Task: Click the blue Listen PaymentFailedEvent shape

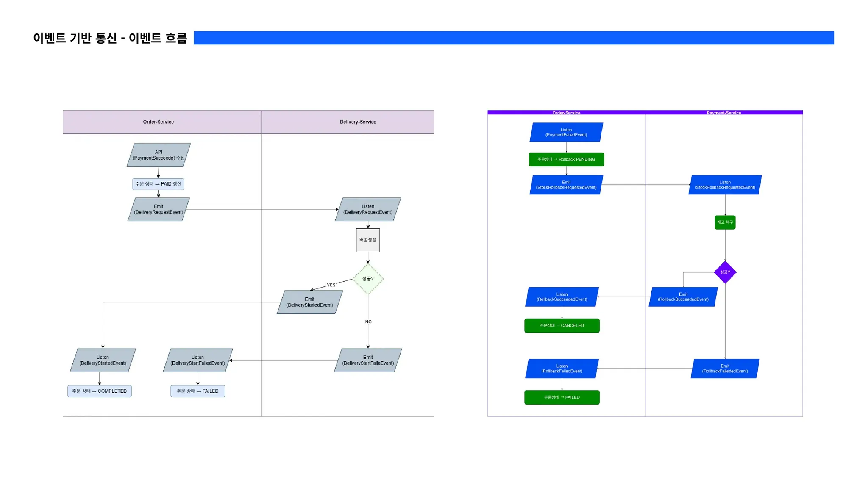Action: [566, 133]
